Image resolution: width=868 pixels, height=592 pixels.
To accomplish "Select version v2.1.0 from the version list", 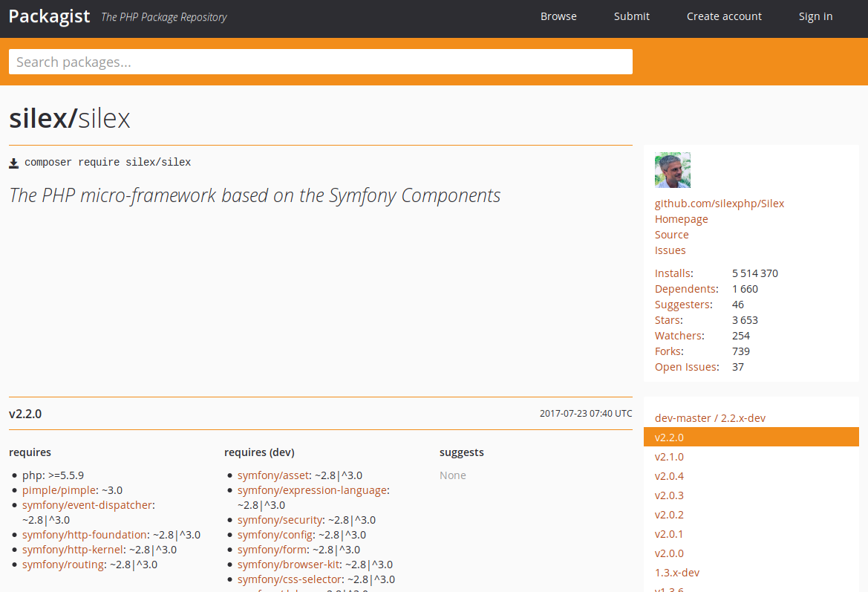I will 668,456.
